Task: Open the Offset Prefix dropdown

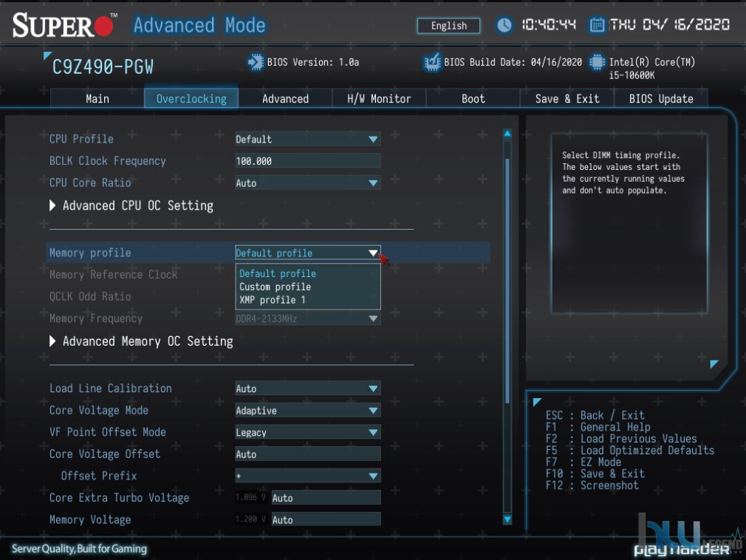Action: (308, 477)
